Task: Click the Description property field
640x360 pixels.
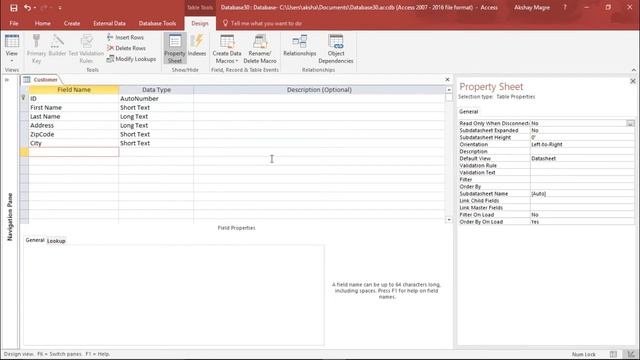Action: click(582, 151)
